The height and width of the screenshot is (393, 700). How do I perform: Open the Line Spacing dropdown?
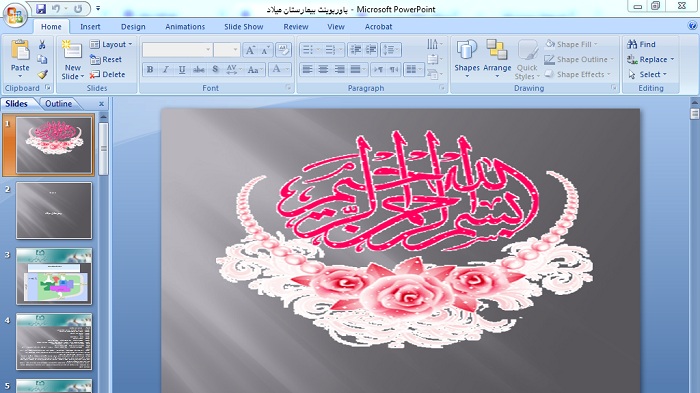tap(391, 50)
